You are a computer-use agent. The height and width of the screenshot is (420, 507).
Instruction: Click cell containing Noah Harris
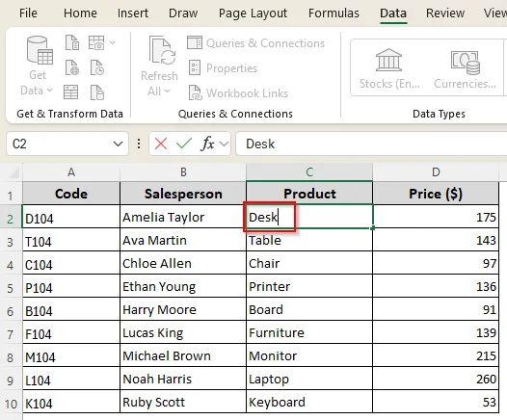[183, 379]
